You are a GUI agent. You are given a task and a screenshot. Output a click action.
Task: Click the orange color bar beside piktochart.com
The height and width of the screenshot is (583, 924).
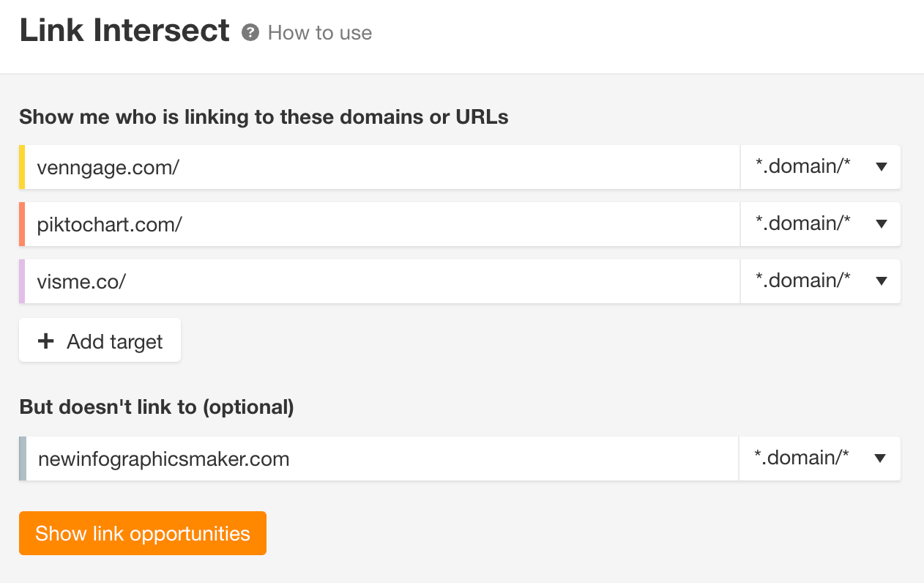(23, 224)
